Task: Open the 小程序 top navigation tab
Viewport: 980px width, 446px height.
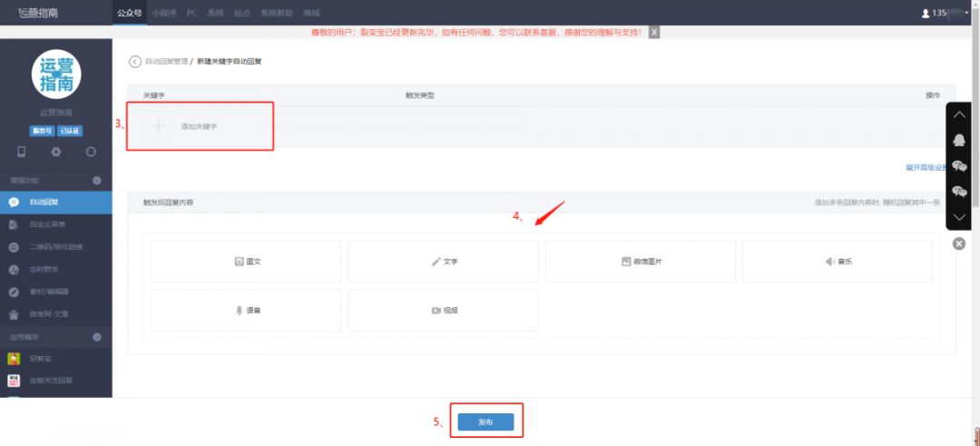Action: pyautogui.click(x=164, y=13)
